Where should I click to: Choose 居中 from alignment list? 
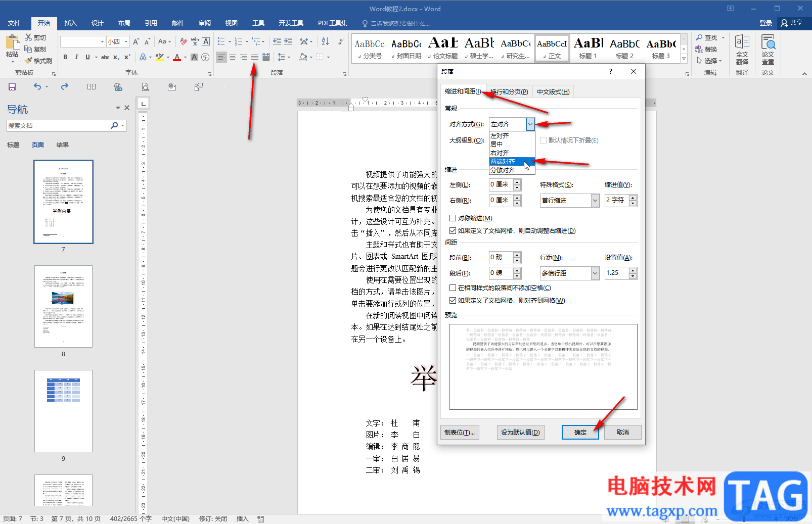point(512,145)
